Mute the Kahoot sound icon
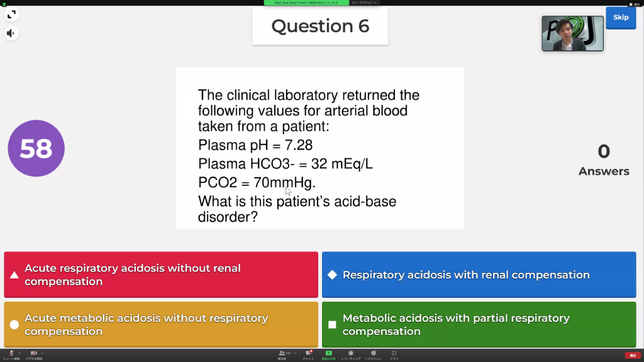 click(x=11, y=33)
